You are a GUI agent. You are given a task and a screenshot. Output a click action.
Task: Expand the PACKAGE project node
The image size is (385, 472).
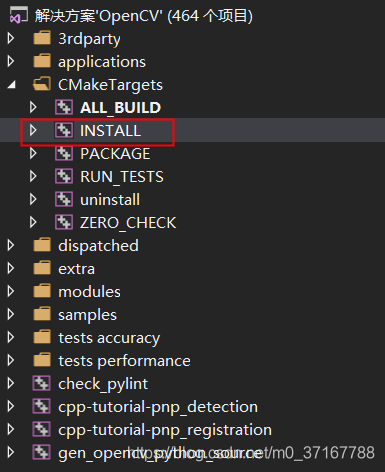[x=33, y=153]
